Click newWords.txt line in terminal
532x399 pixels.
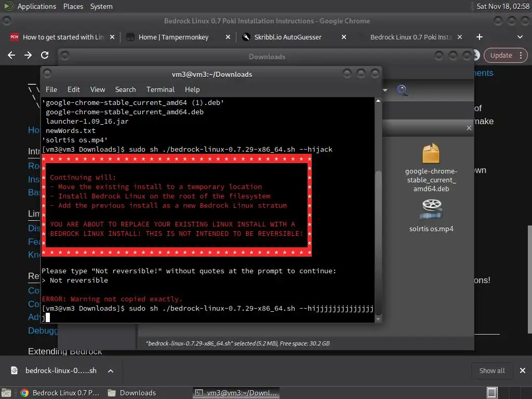[x=71, y=130]
